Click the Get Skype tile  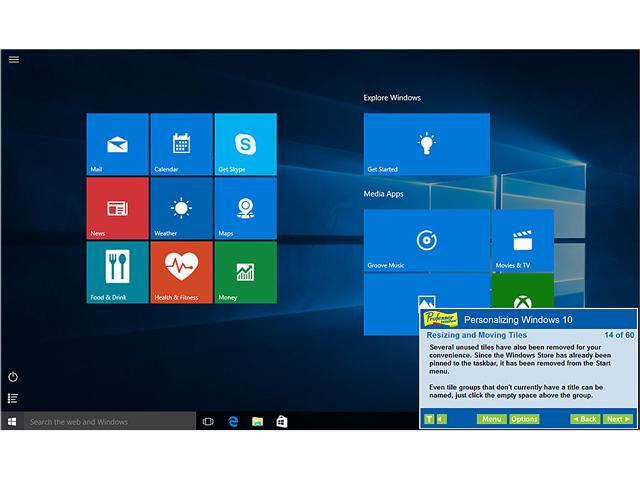pos(245,144)
